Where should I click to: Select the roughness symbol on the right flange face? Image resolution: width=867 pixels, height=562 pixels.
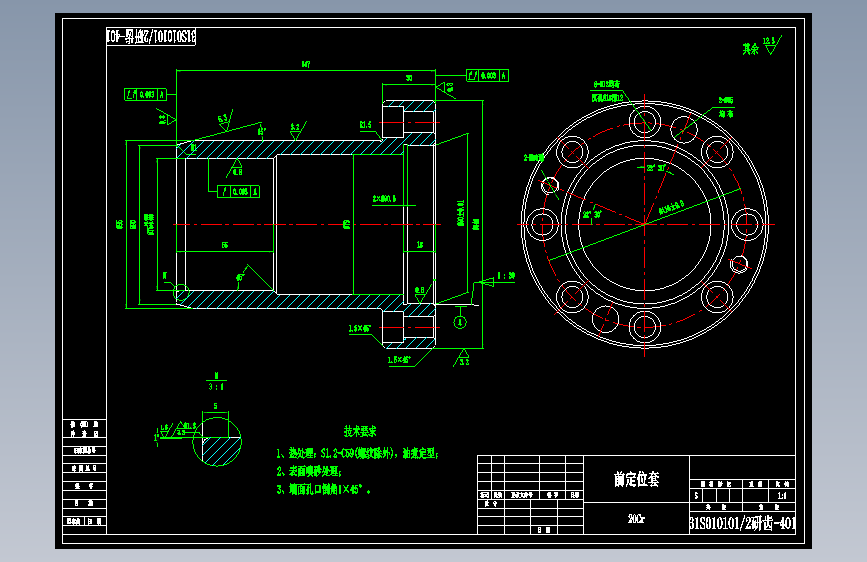(x=446, y=88)
